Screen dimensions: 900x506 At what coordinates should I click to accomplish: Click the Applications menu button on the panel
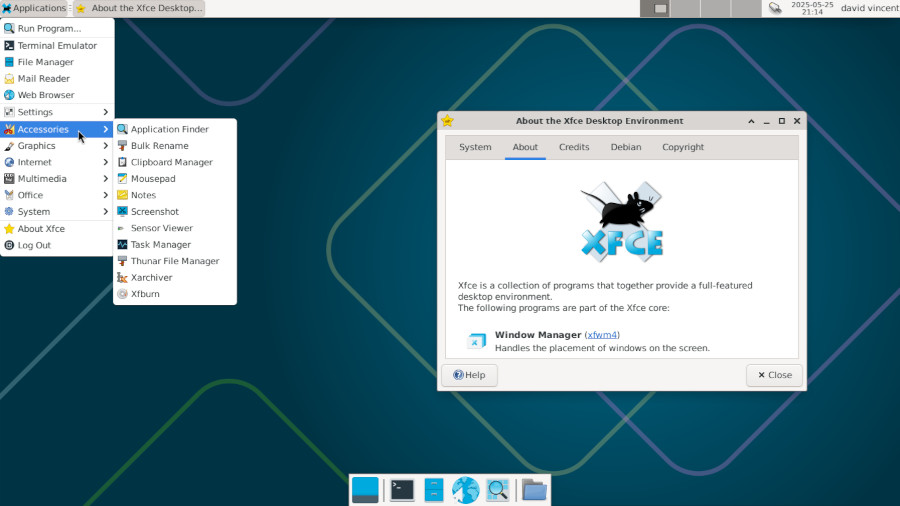34,8
